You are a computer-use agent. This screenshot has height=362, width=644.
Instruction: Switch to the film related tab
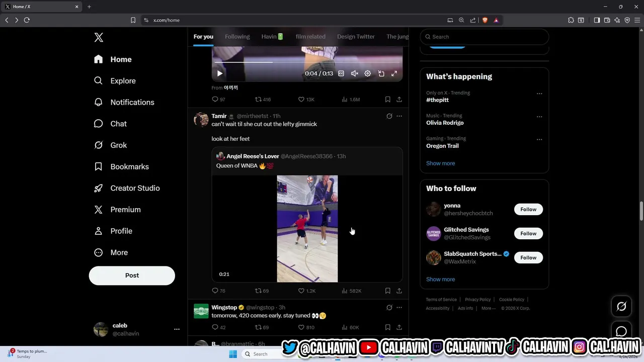click(310, 37)
